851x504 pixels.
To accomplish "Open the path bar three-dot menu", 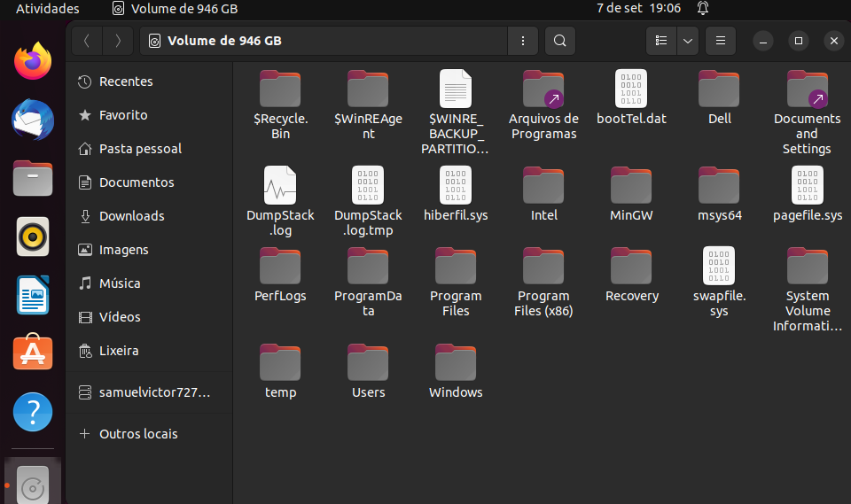I will [523, 41].
